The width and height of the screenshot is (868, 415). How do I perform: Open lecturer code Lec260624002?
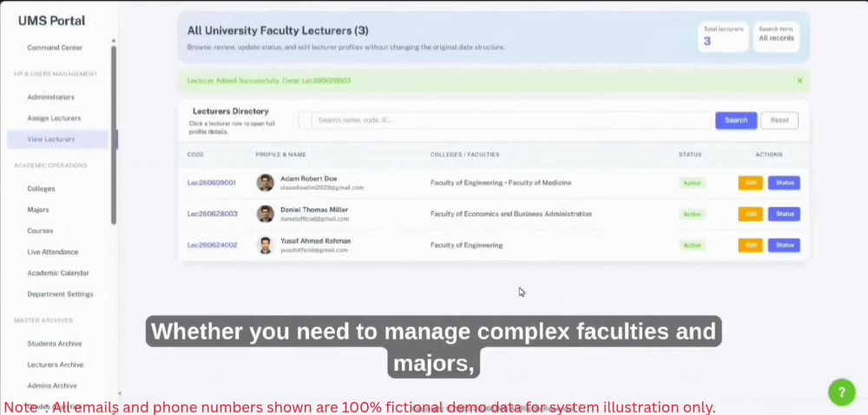(x=212, y=245)
